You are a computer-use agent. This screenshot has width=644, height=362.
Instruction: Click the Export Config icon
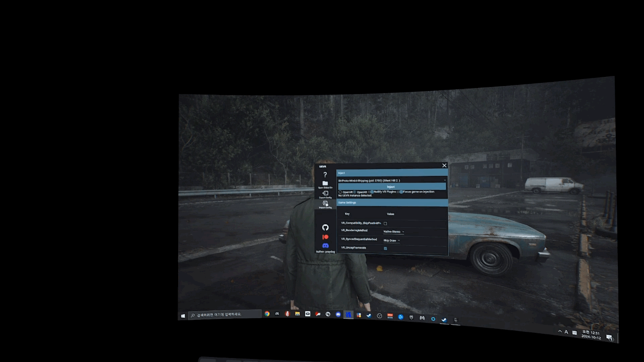325,193
